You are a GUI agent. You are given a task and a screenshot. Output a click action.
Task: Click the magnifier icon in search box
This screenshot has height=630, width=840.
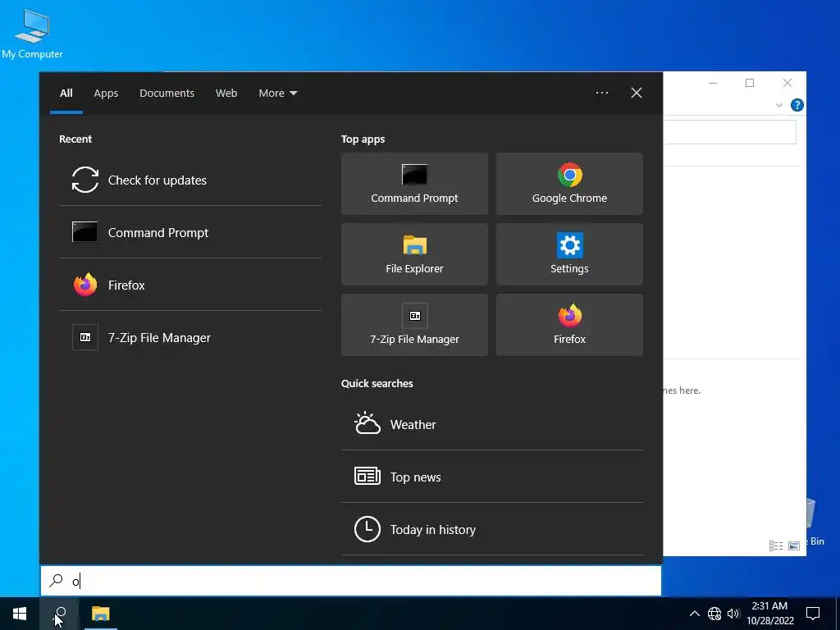click(x=56, y=581)
